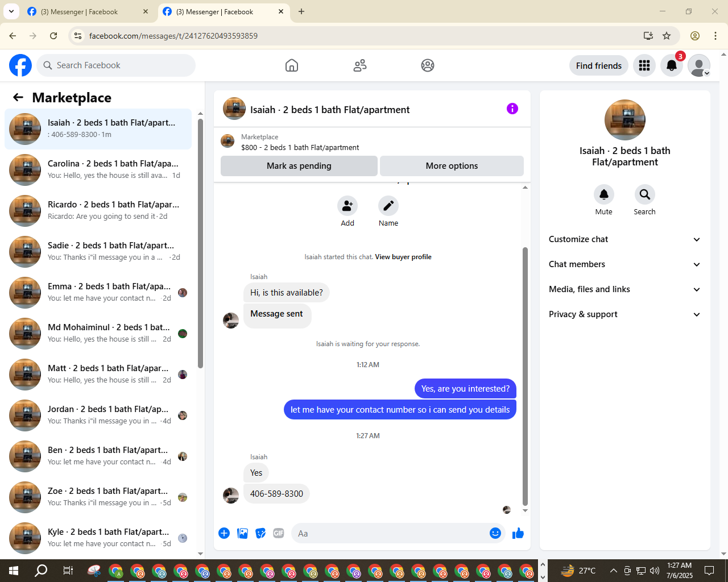
Task: Choose a GIF to send
Action: [x=279, y=533]
